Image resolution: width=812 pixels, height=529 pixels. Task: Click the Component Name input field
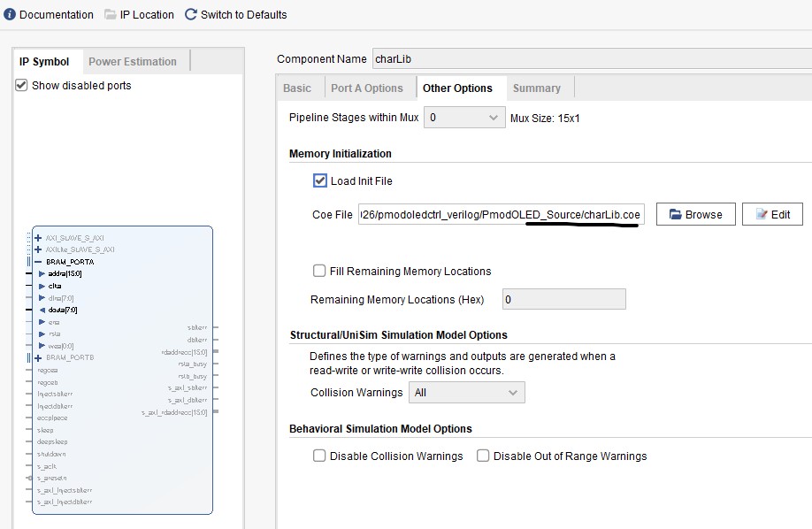(591, 58)
